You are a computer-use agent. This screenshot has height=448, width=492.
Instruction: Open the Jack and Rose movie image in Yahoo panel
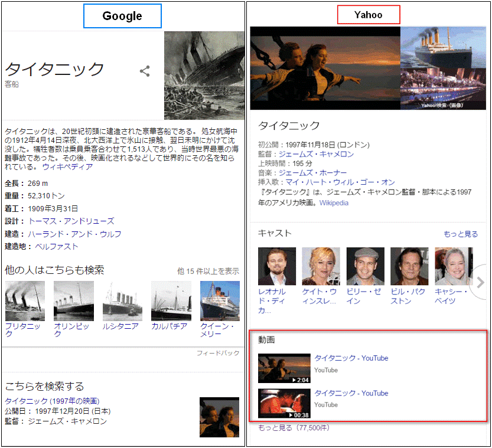pyautogui.click(x=325, y=68)
